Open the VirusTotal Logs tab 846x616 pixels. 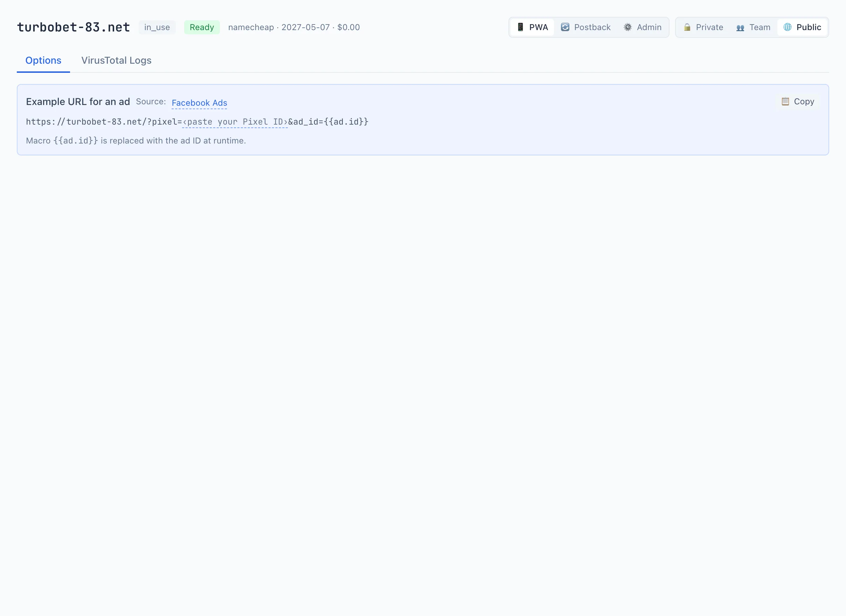point(116,61)
